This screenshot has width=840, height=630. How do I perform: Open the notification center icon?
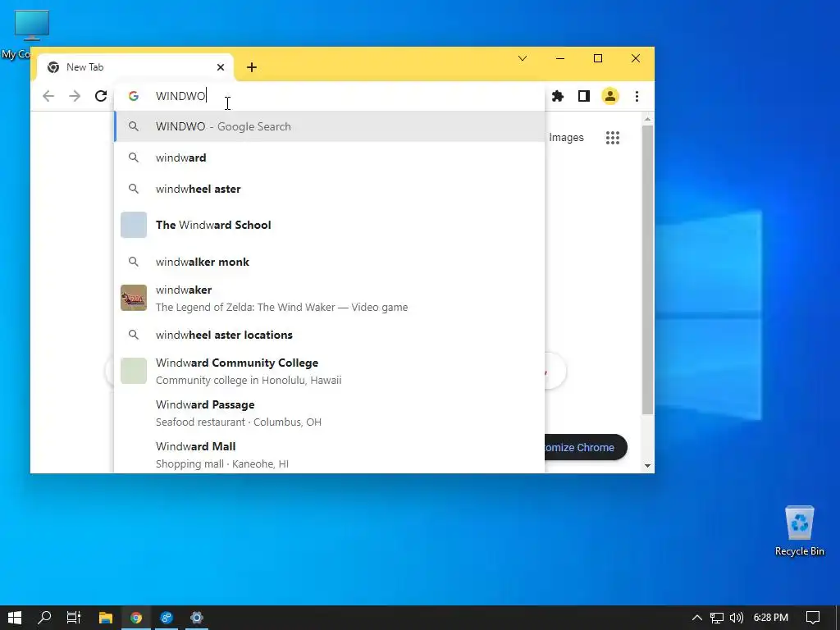coord(813,618)
